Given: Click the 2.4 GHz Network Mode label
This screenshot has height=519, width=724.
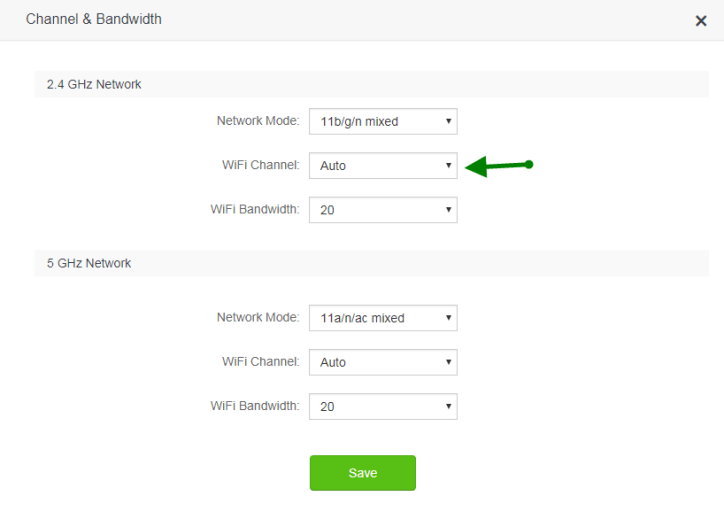Looking at the screenshot, I should (258, 121).
